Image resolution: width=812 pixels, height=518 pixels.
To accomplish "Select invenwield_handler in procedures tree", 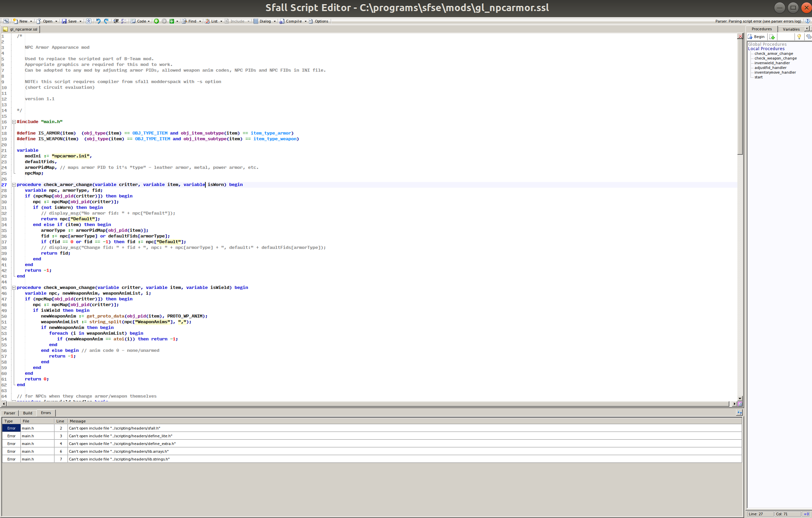I will point(772,63).
